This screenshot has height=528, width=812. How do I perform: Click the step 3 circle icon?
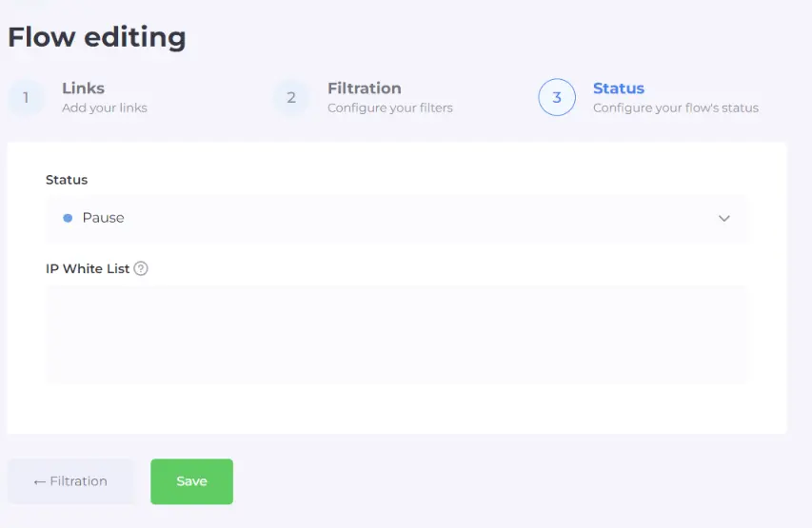(x=557, y=97)
